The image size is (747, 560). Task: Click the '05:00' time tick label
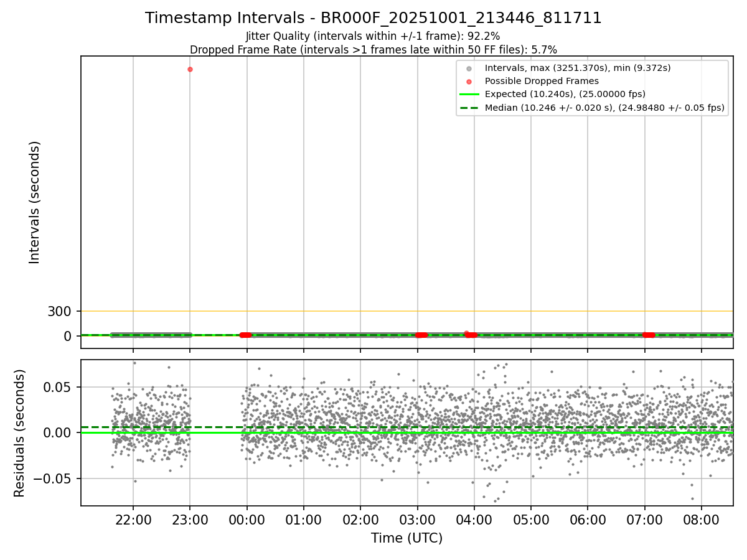click(x=531, y=520)
